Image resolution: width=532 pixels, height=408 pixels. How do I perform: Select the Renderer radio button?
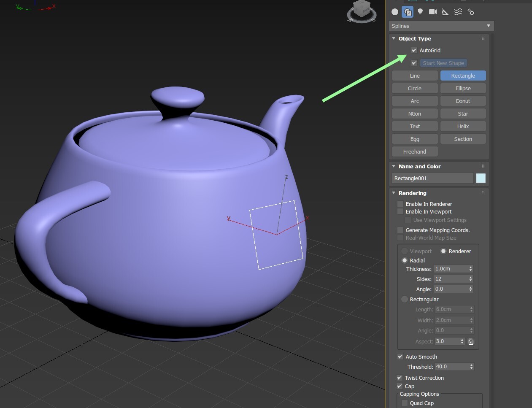(443, 251)
